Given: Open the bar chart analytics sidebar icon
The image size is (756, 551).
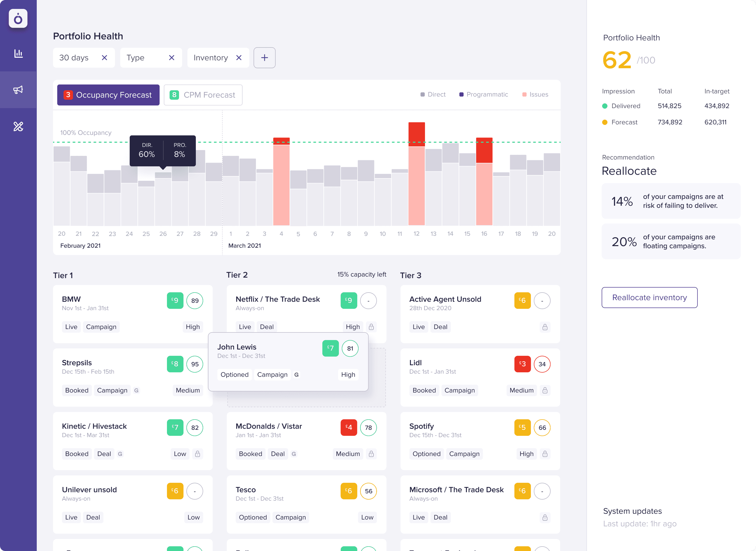Looking at the screenshot, I should pyautogui.click(x=18, y=53).
